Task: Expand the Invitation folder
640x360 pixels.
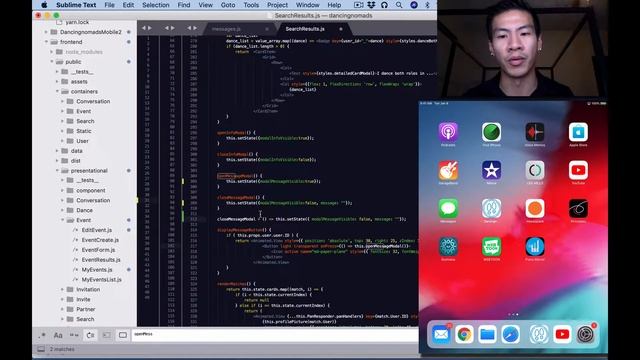Action: click(62, 289)
